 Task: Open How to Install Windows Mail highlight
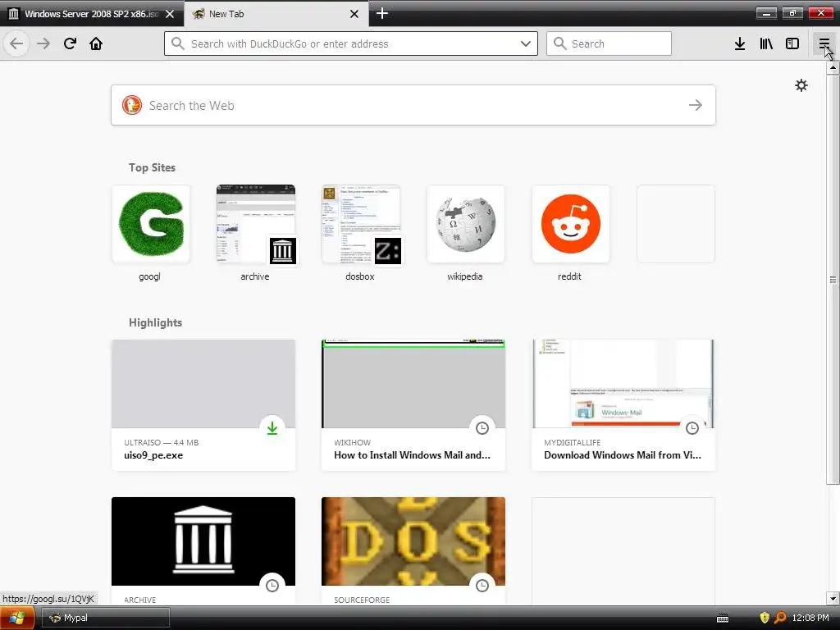(x=413, y=405)
